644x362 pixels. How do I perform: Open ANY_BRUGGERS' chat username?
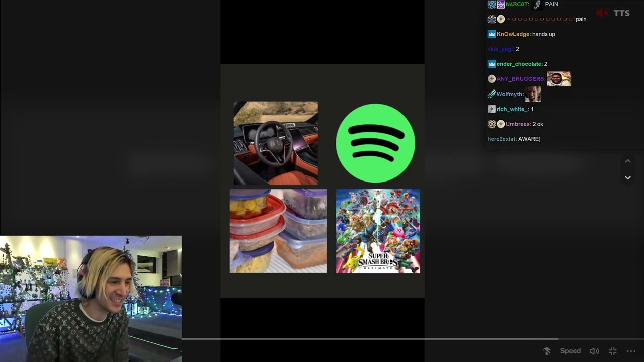click(521, 79)
